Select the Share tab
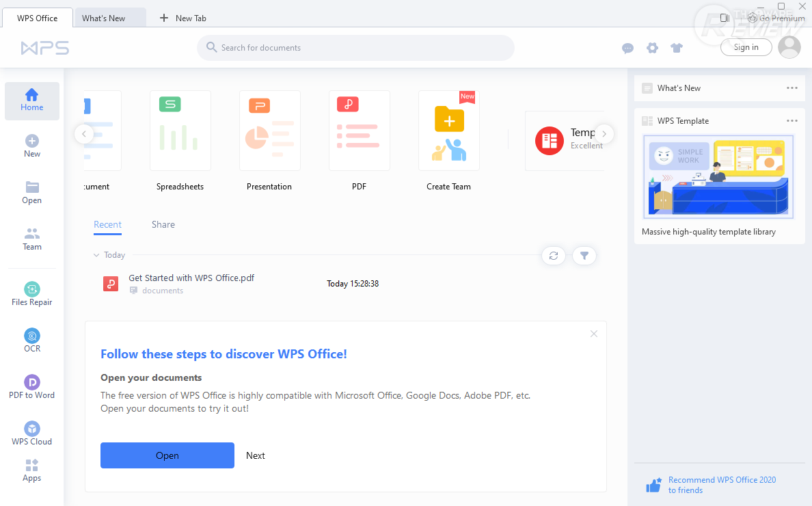Screen dimensions: 812x506 click(x=163, y=225)
